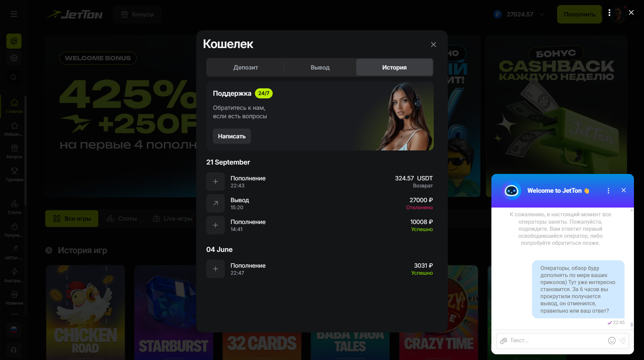Open the Бонусы button in header
This screenshot has height=360, width=644.
click(138, 14)
